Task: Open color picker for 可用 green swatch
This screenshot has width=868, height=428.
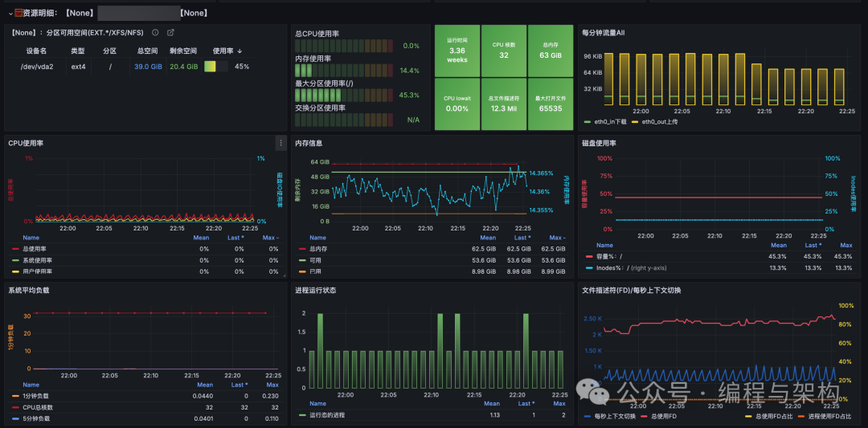Action: click(301, 260)
